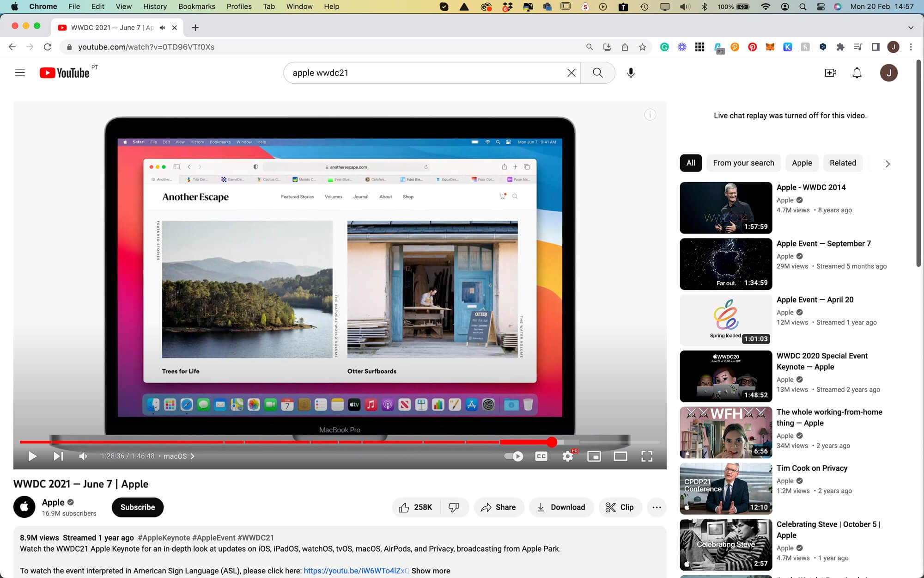Open Apple - WWDC 2014 thumbnail
924x578 pixels.
tap(726, 208)
